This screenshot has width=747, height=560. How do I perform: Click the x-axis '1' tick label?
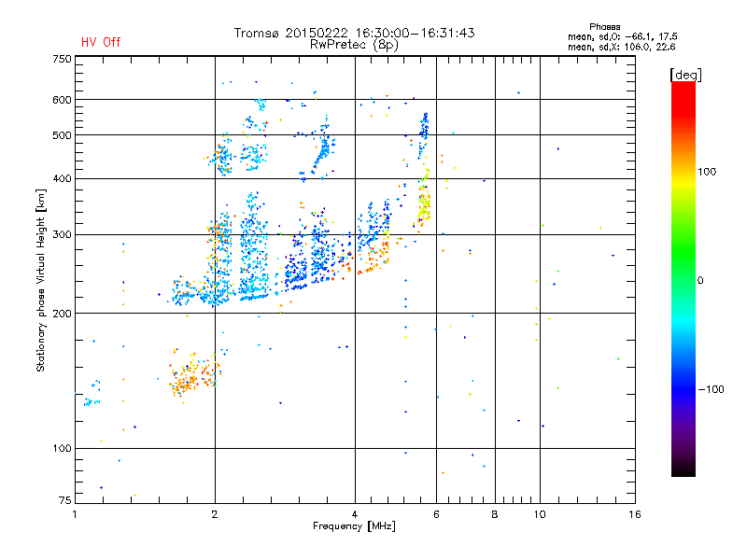coord(75,514)
